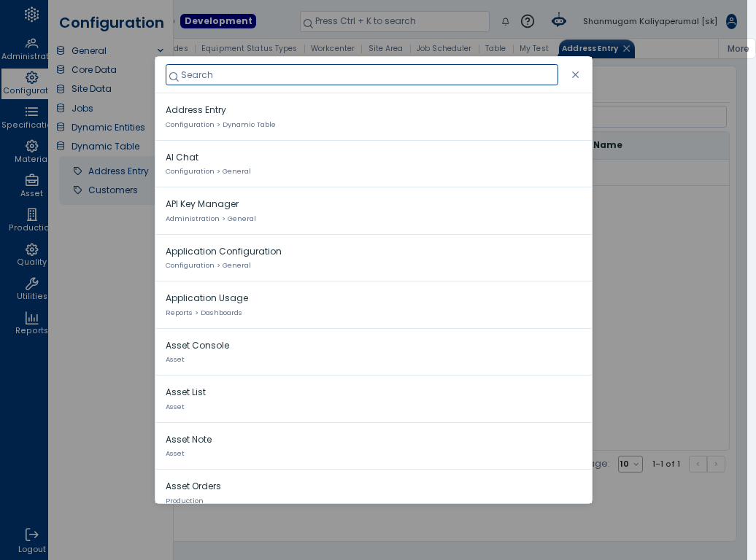Open Customers under Dynamic Table
The width and height of the screenshot is (756, 560).
pos(112,190)
